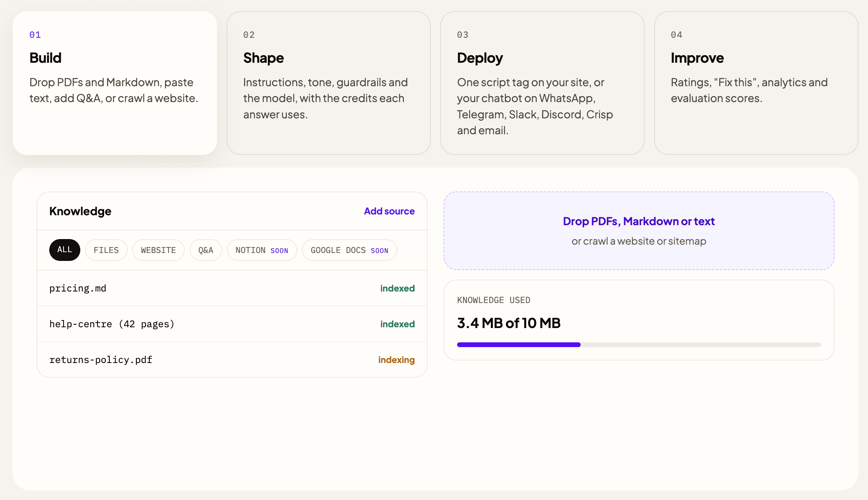Click the knowledge used progress bar
868x500 pixels.
coord(639,345)
